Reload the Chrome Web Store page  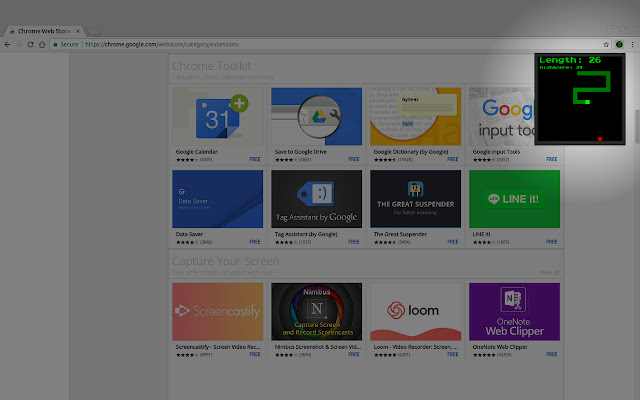coord(30,44)
